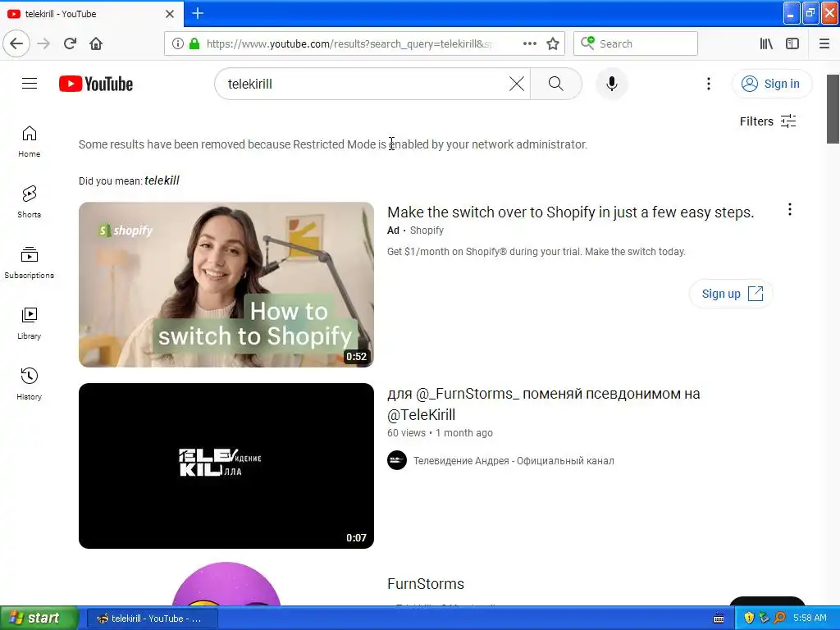Search with your voice microphone icon
This screenshot has height=630, width=840.
tap(612, 84)
